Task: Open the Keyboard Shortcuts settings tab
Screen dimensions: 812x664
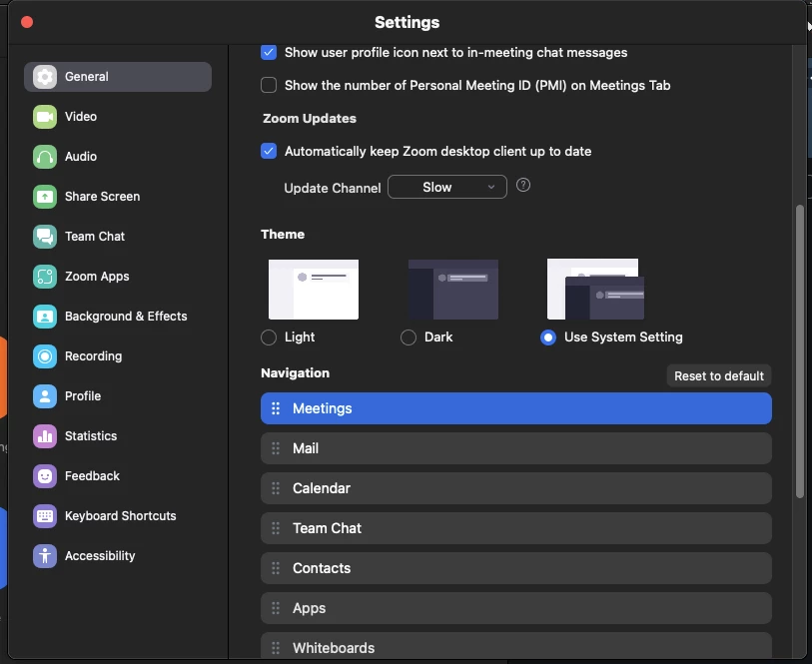Action: (118, 516)
